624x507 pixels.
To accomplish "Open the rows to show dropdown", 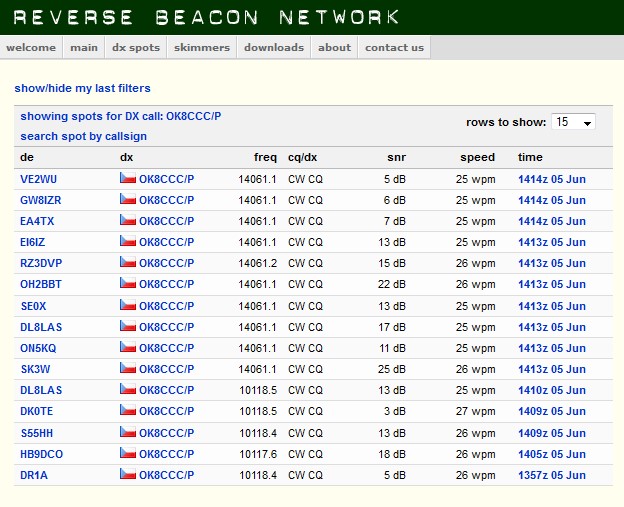I will click(x=573, y=122).
